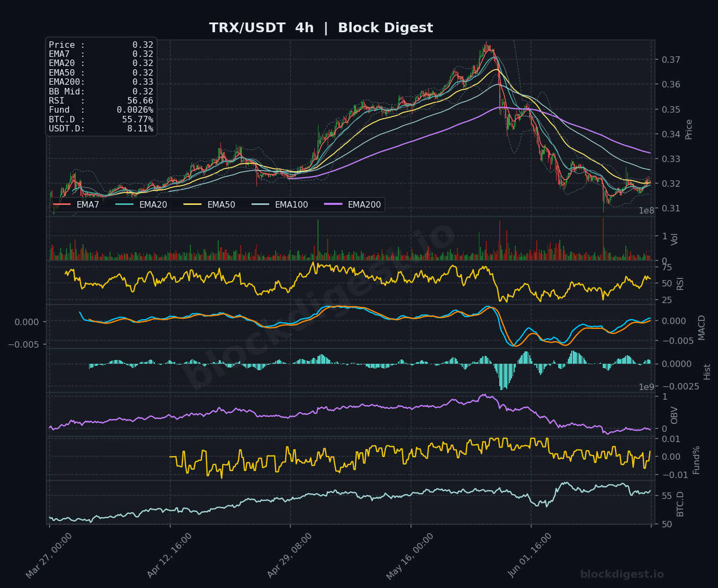Click the Apr 12, 16:00 date label
718x588 pixels.
pos(170,555)
